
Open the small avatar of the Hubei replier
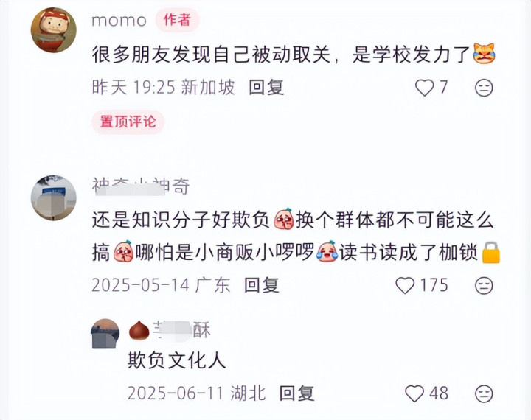[105, 333]
